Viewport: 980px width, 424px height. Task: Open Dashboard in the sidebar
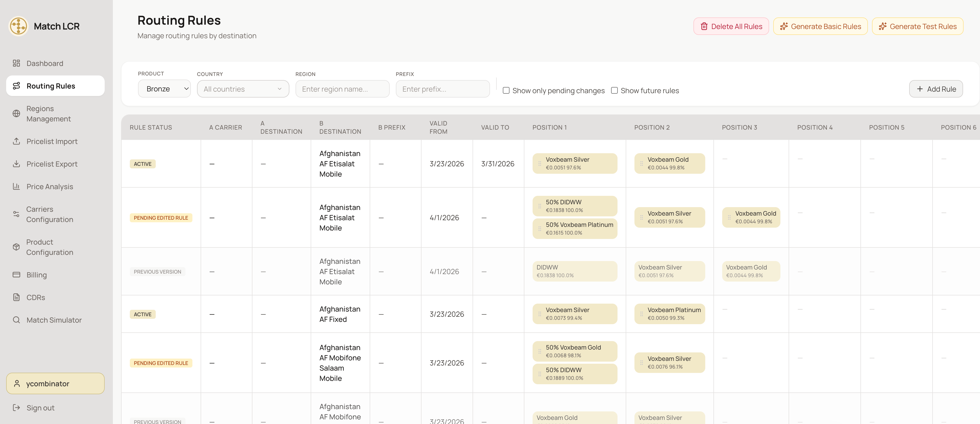click(x=55, y=63)
